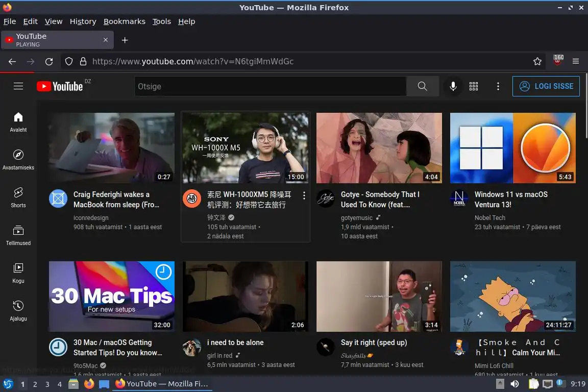
Task: Switch to workspace 4 in taskbar
Action: pyautogui.click(x=60, y=384)
